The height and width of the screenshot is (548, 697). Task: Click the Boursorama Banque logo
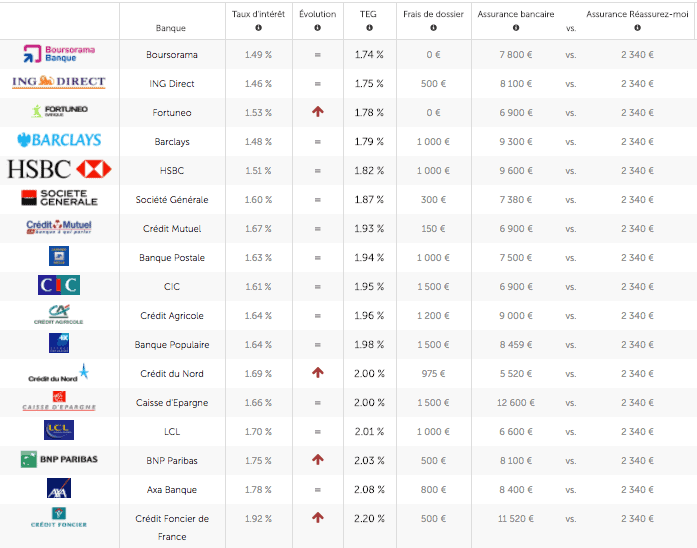click(59, 53)
